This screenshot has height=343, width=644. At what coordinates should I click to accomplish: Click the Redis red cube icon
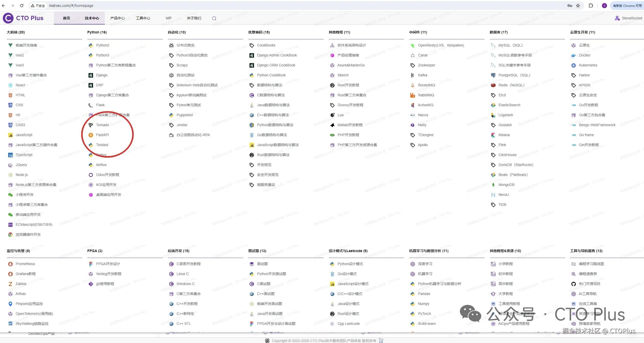click(493, 85)
